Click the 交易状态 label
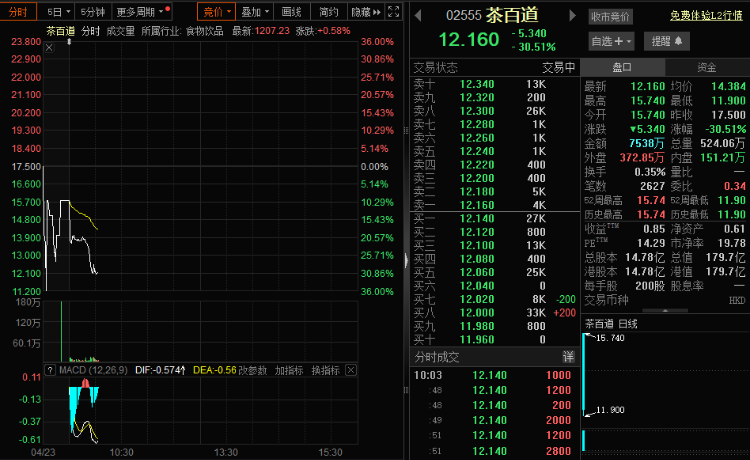This screenshot has width=750, height=460. (435, 68)
